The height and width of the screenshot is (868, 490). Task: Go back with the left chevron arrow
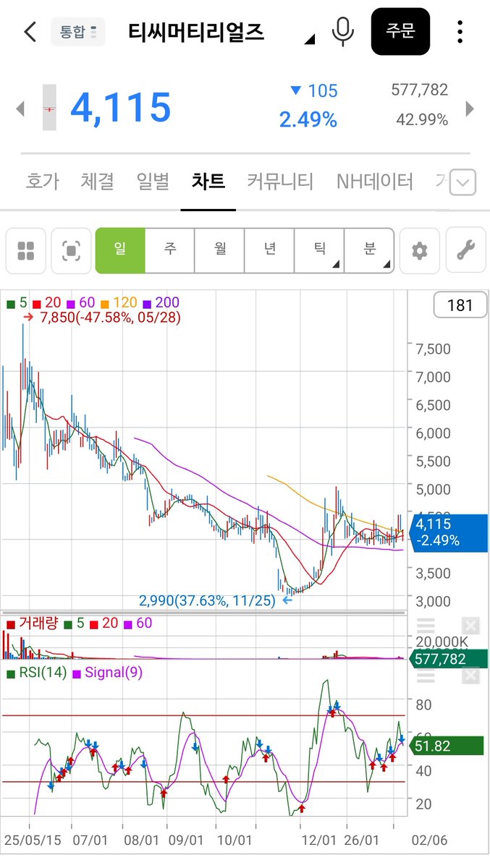pyautogui.click(x=30, y=32)
